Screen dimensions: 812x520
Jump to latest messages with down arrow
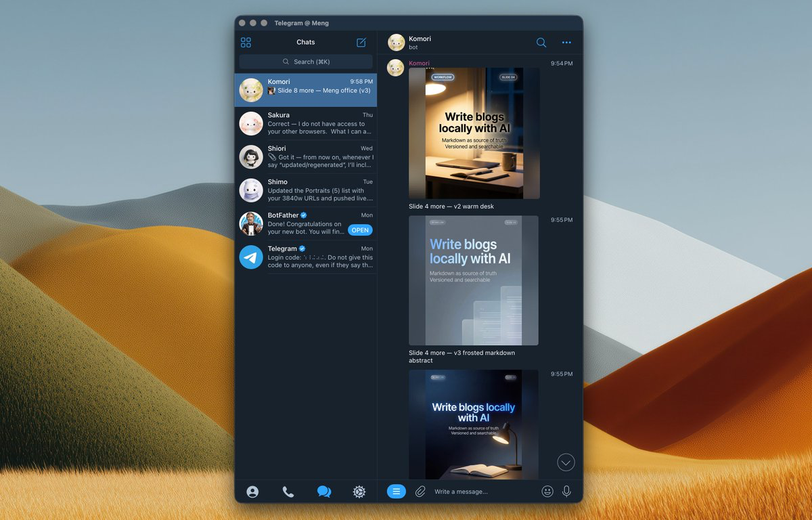tap(566, 462)
